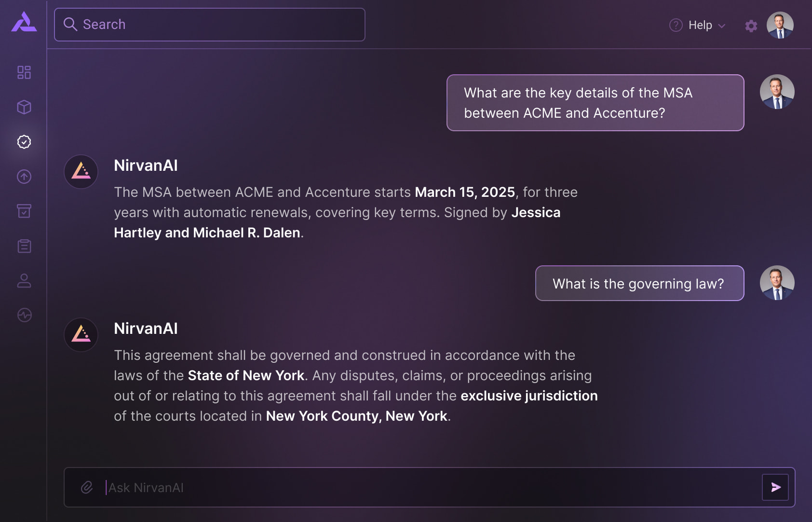Click the chevron next to Help
The height and width of the screenshot is (522, 812).
(x=722, y=26)
